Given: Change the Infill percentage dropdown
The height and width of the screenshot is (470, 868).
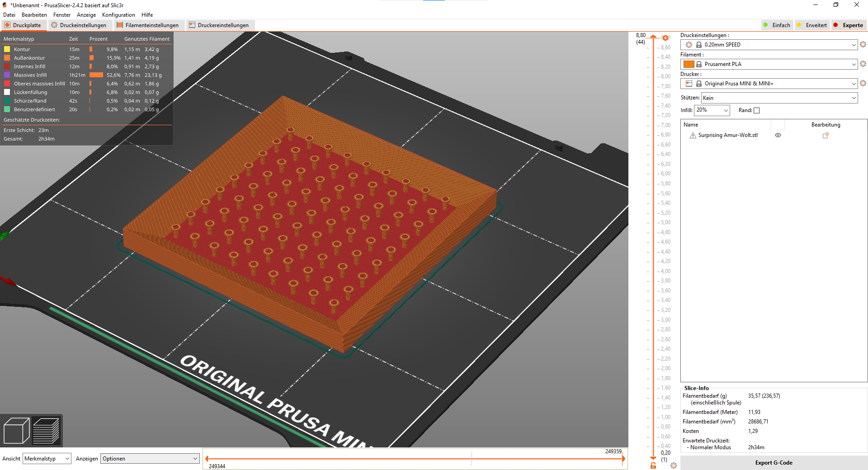Looking at the screenshot, I should pyautogui.click(x=712, y=110).
